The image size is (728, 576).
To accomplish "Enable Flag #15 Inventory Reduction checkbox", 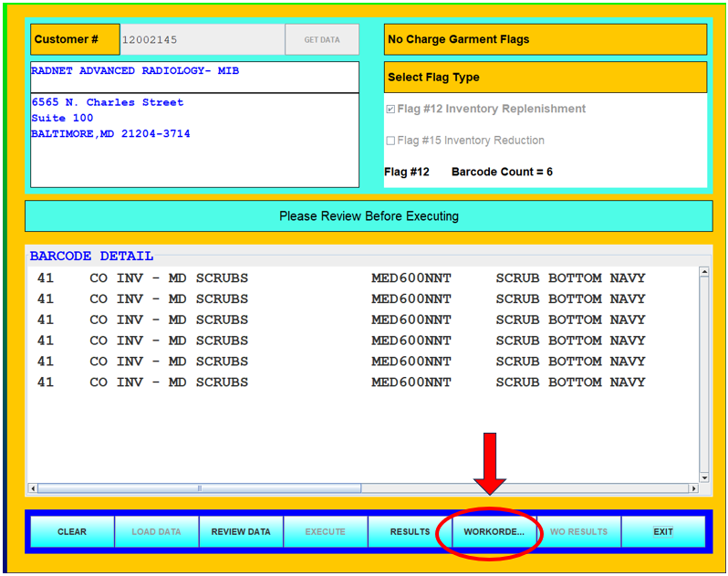I will (390, 141).
